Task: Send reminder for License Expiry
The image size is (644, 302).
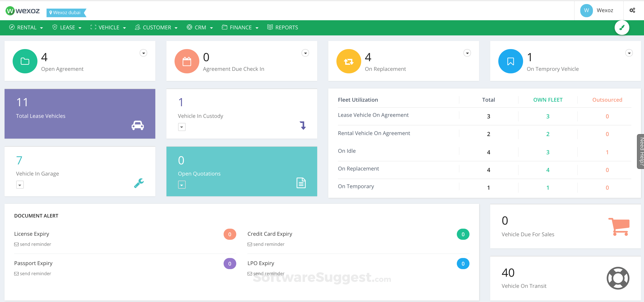Action: pos(33,244)
